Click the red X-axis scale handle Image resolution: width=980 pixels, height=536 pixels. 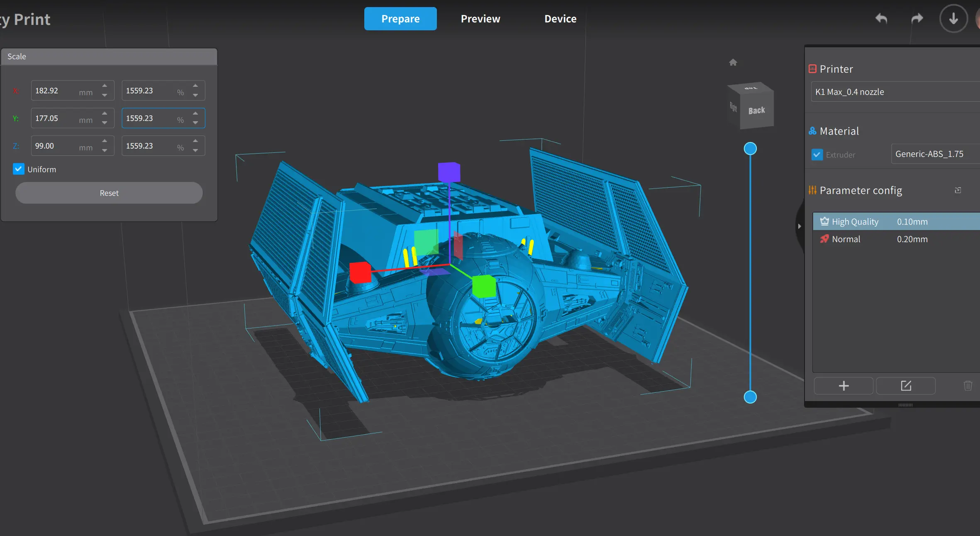[x=360, y=272]
